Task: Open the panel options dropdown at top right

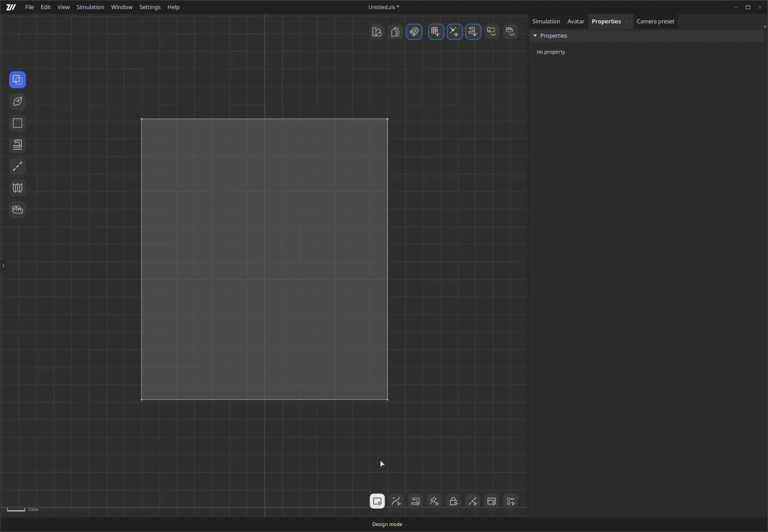Action: pos(765,27)
